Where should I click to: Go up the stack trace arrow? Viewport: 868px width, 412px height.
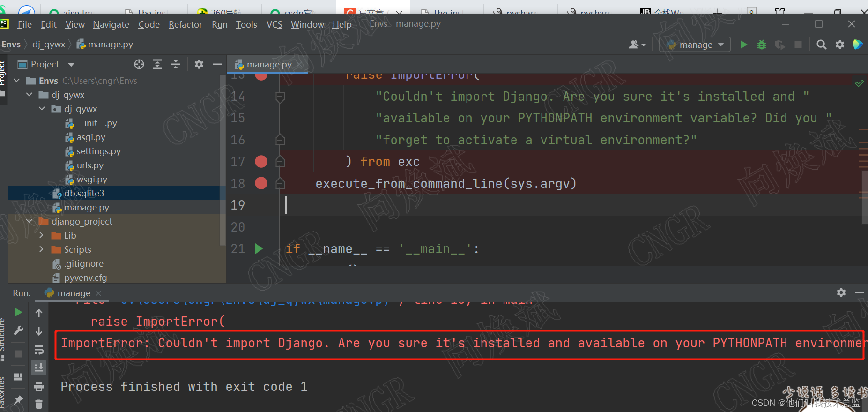coord(39,313)
